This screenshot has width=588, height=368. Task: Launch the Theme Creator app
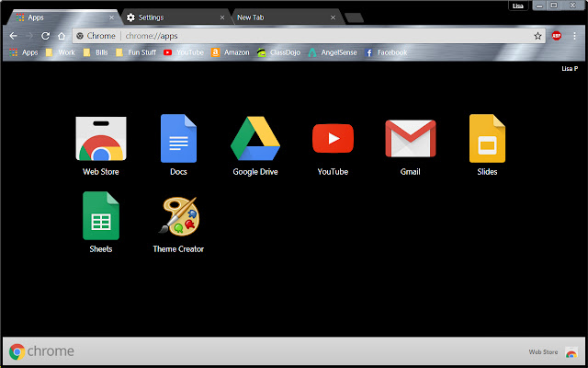tap(178, 224)
